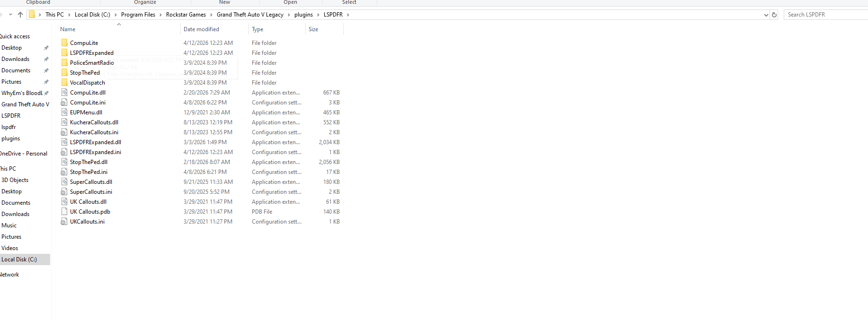Click the PDB File type cell
The image size is (868, 320).
coord(262,212)
